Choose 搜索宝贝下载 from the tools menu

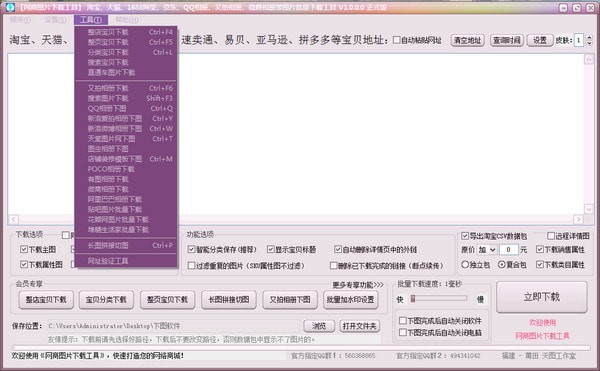click(x=126, y=62)
